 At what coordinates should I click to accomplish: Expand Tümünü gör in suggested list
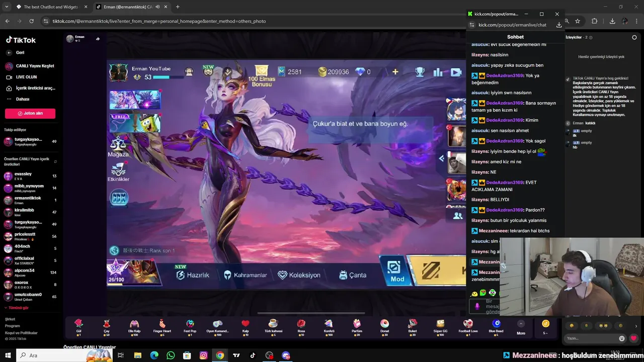point(17,308)
